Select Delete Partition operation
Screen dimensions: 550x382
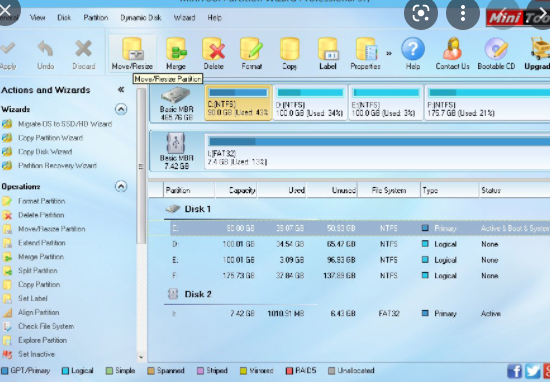pyautogui.click(x=33, y=215)
